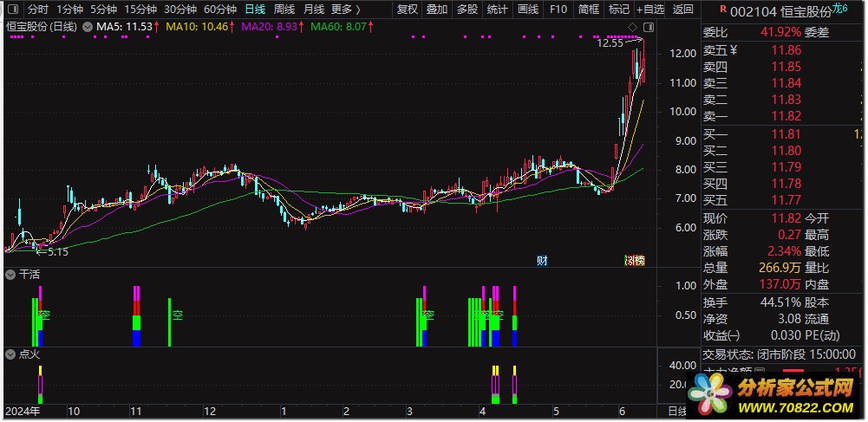Expand the 点火 indicator dropdown
This screenshot has width=868, height=422.
(10, 355)
